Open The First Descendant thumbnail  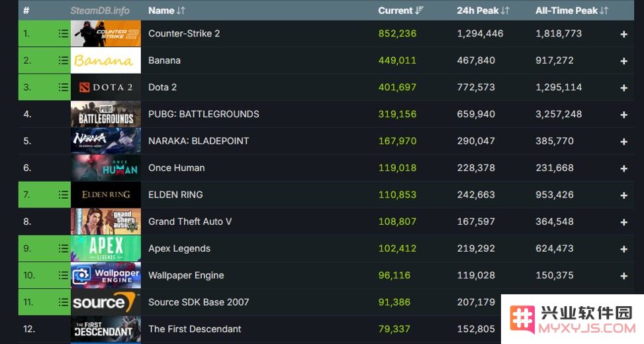click(x=105, y=329)
